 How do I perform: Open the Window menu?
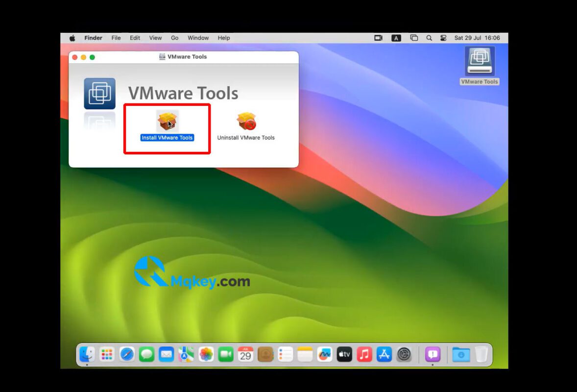[x=198, y=38]
